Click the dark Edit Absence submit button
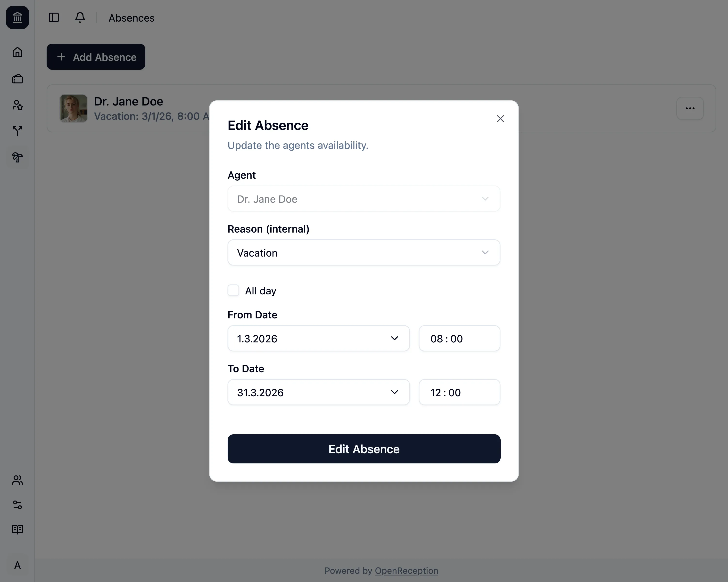 pos(364,449)
